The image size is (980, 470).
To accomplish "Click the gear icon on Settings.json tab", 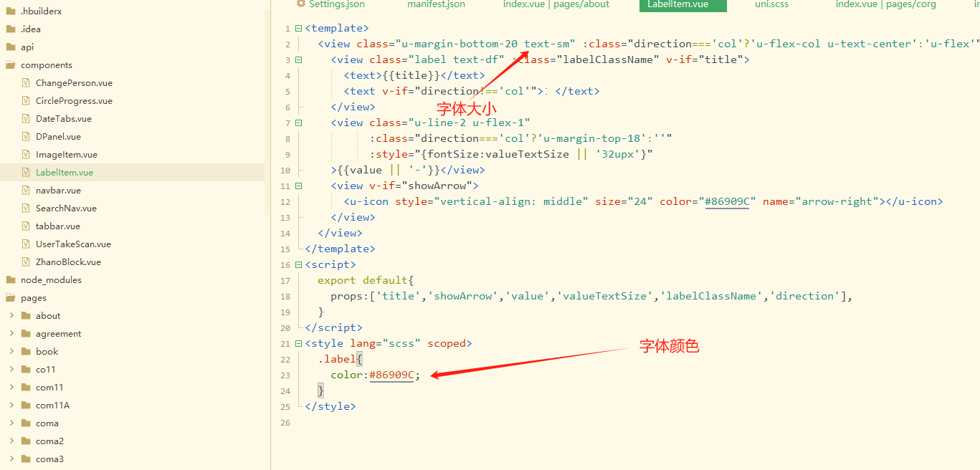I will pyautogui.click(x=301, y=4).
